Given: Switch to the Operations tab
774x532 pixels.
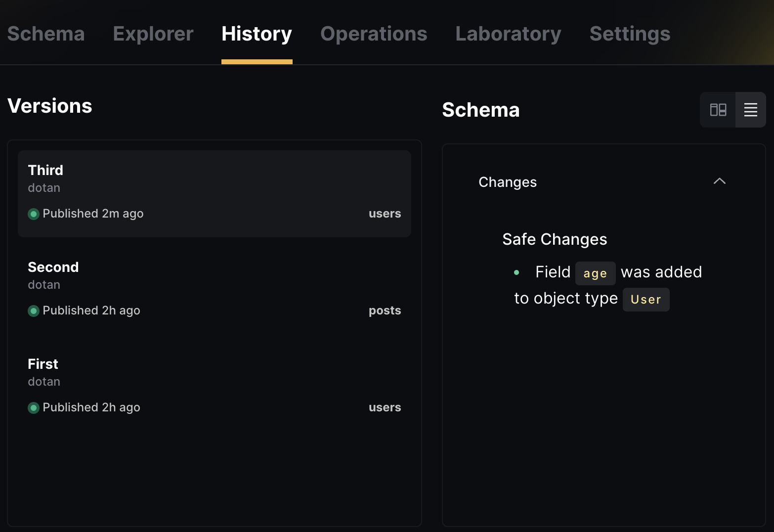Looking at the screenshot, I should [374, 33].
